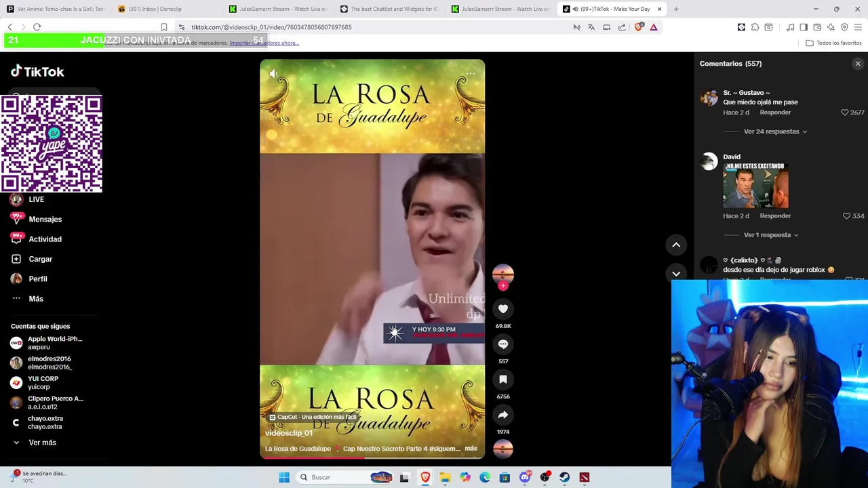The width and height of the screenshot is (868, 488).
Task: Like Sr. Gustavo's comment
Action: click(845, 113)
